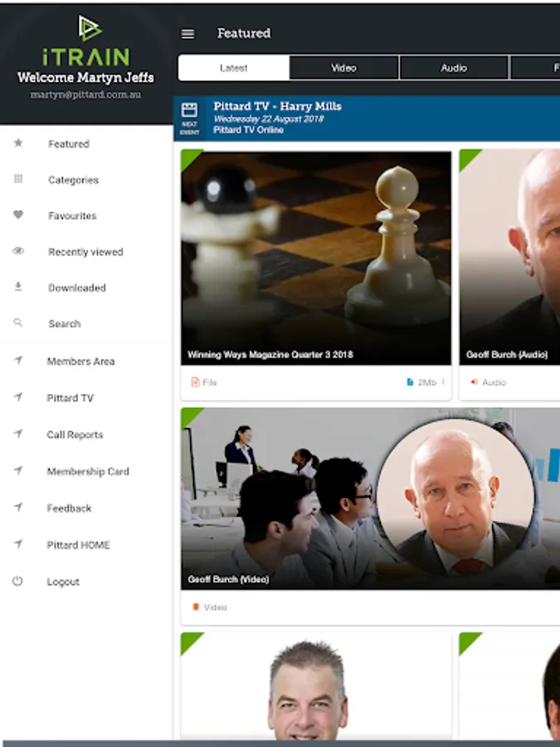Open Categories in the sidebar
The width and height of the screenshot is (560, 747).
click(73, 180)
